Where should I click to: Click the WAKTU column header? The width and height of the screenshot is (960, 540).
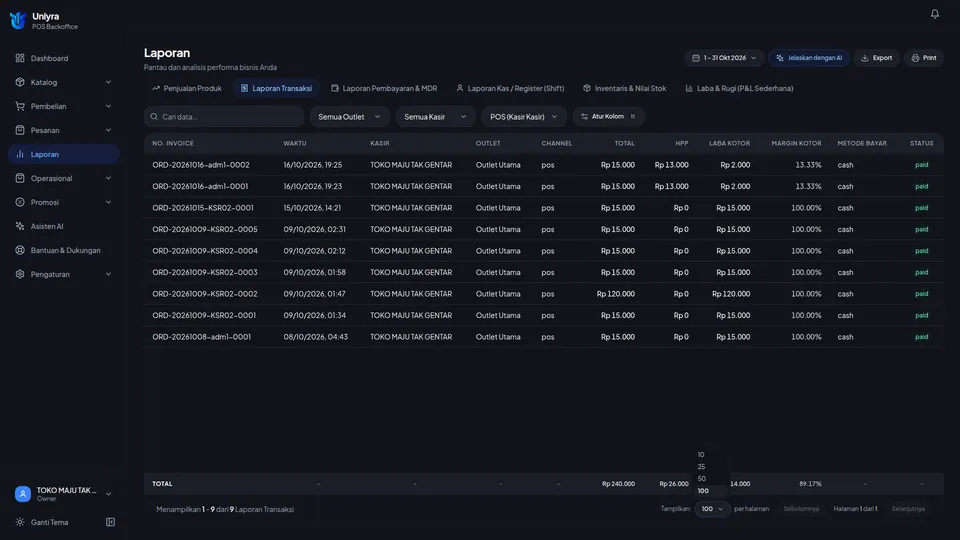[x=294, y=143]
